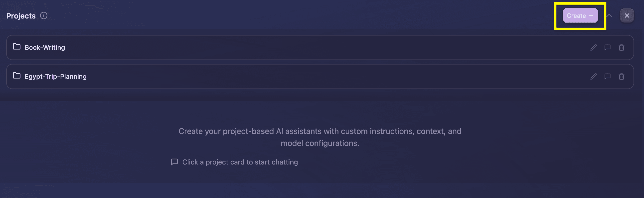
Task: Click the chat bubble icon in hint
Action: click(174, 162)
